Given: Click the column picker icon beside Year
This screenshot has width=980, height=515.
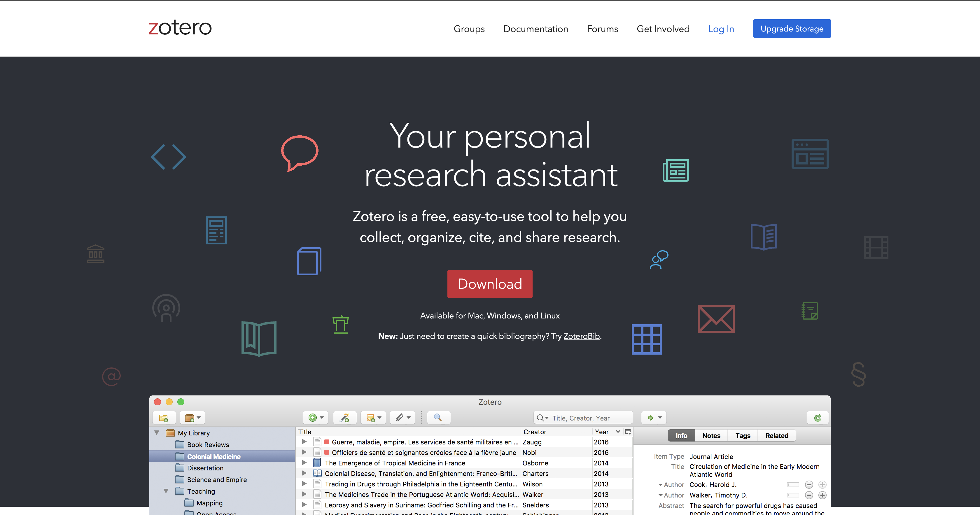Looking at the screenshot, I should tap(628, 432).
